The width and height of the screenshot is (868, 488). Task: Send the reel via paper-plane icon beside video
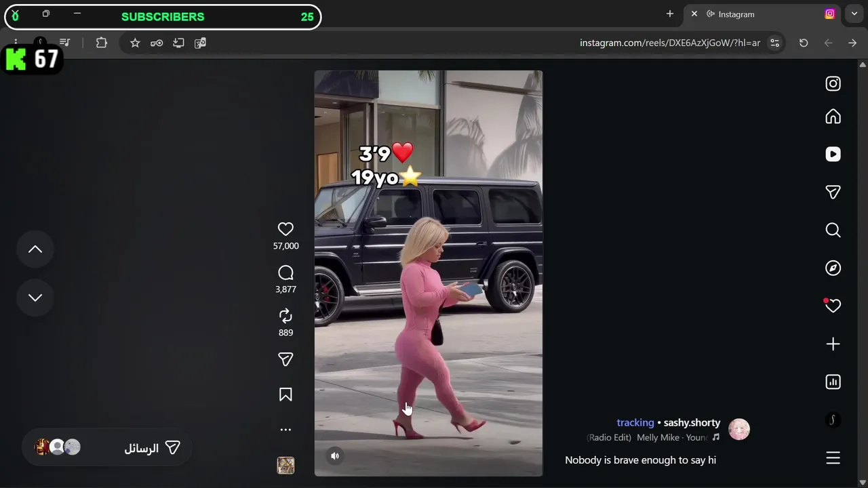(x=285, y=359)
